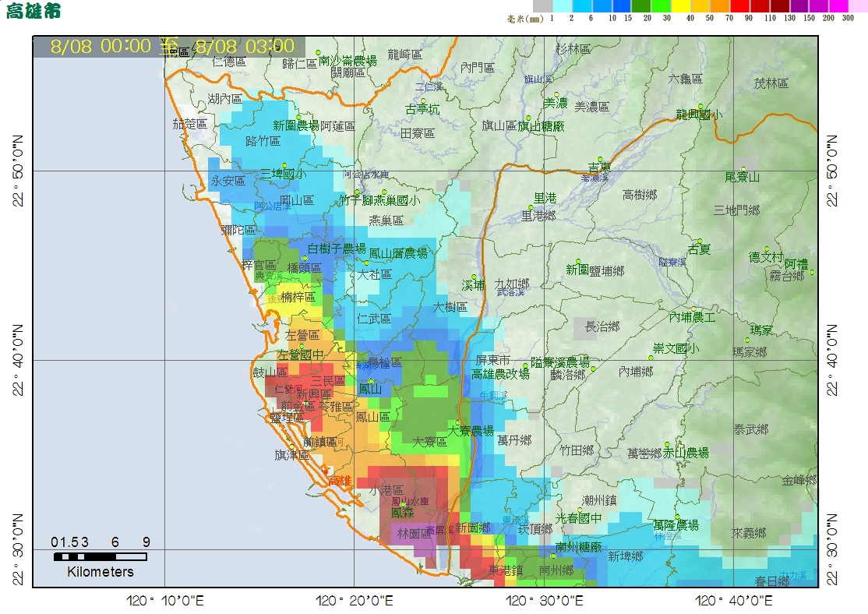The image size is (868, 614).
Task: Select the station marker above 吉東
Action: (599, 160)
